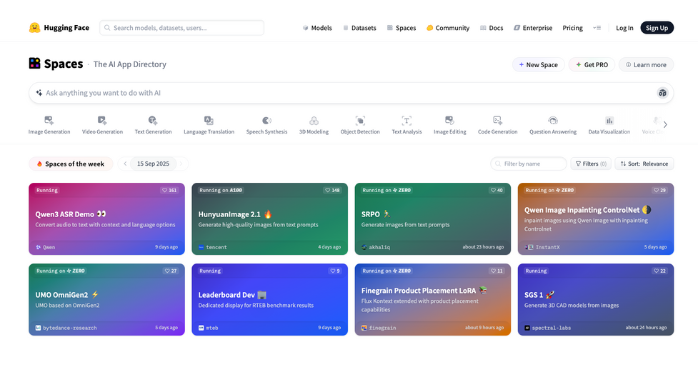Open the 15 Sep 2025 date selector

pos(153,164)
